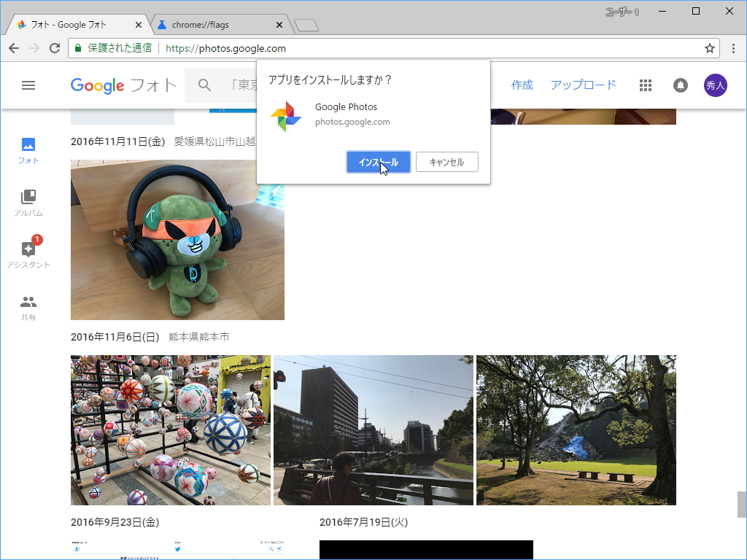This screenshot has width=747, height=560.
Task: Bookmark this page with the star
Action: point(709,48)
